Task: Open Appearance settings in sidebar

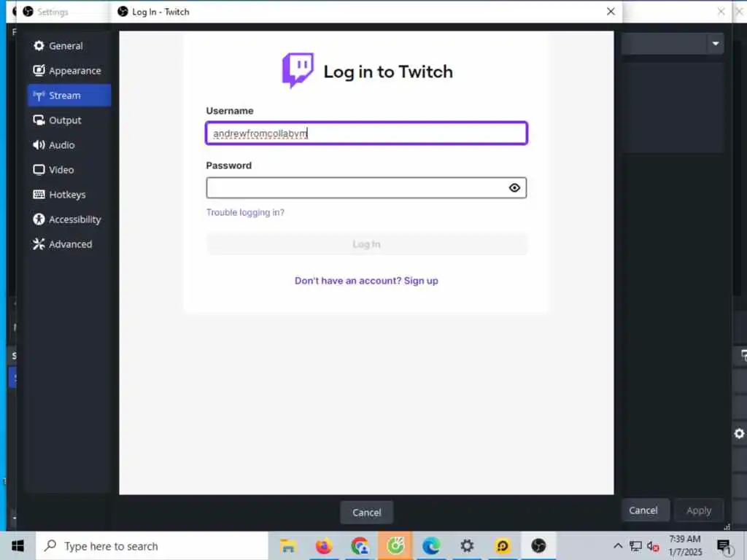Action: (69, 71)
